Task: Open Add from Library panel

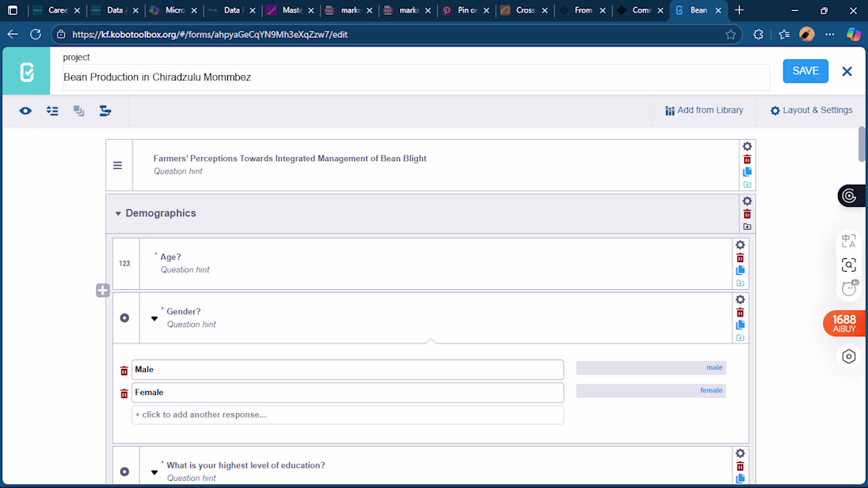Action: click(704, 111)
